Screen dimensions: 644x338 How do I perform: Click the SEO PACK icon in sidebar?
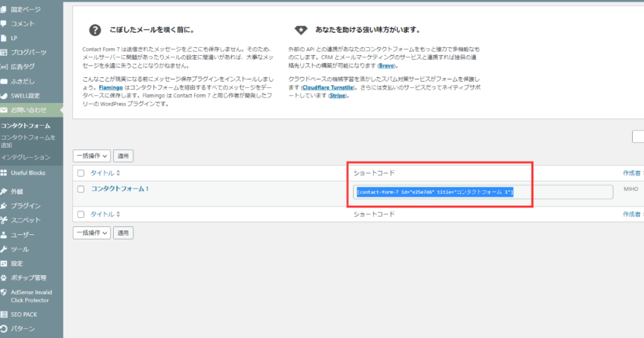pyautogui.click(x=3, y=315)
